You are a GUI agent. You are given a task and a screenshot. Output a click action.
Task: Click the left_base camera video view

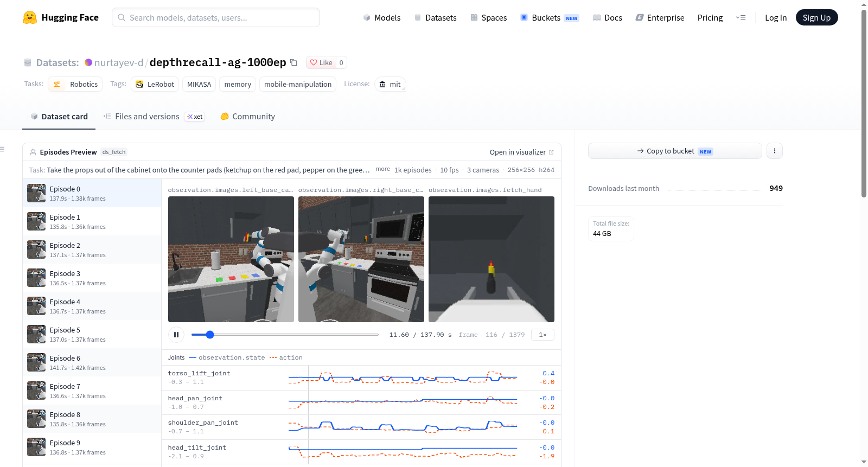pyautogui.click(x=231, y=259)
